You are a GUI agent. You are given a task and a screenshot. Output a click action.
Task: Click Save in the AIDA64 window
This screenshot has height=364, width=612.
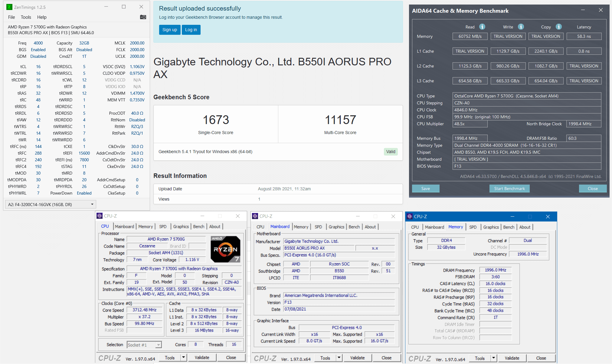[426, 189]
